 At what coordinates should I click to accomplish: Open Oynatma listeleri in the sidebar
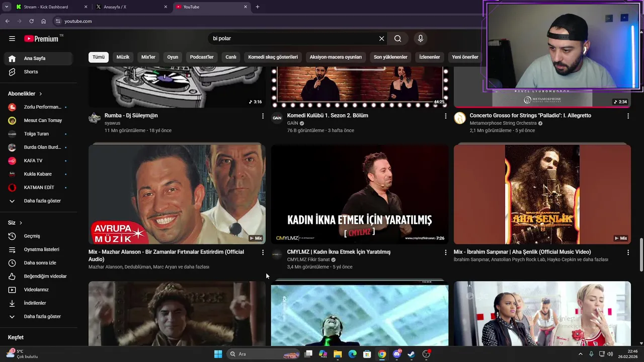click(x=38, y=249)
